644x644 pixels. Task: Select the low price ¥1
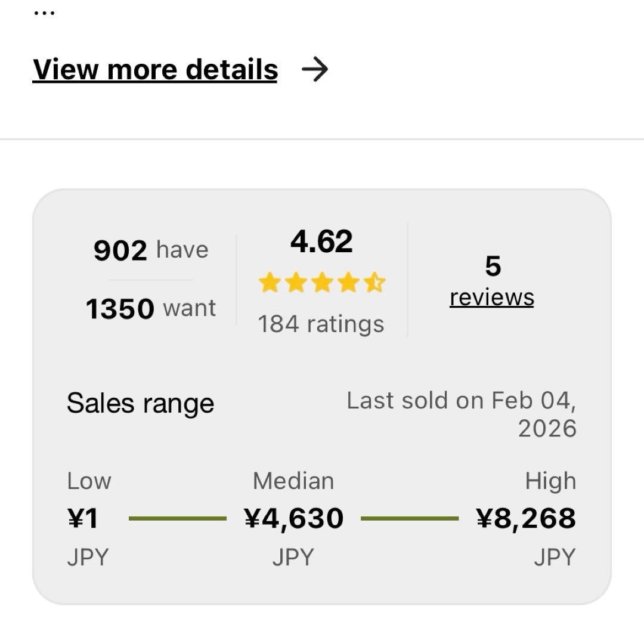click(x=83, y=518)
